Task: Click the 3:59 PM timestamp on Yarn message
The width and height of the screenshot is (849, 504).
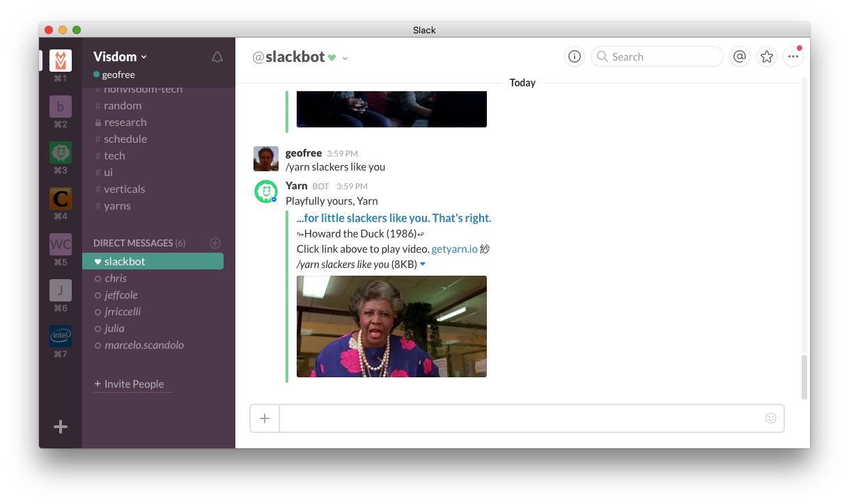Action: tap(352, 187)
